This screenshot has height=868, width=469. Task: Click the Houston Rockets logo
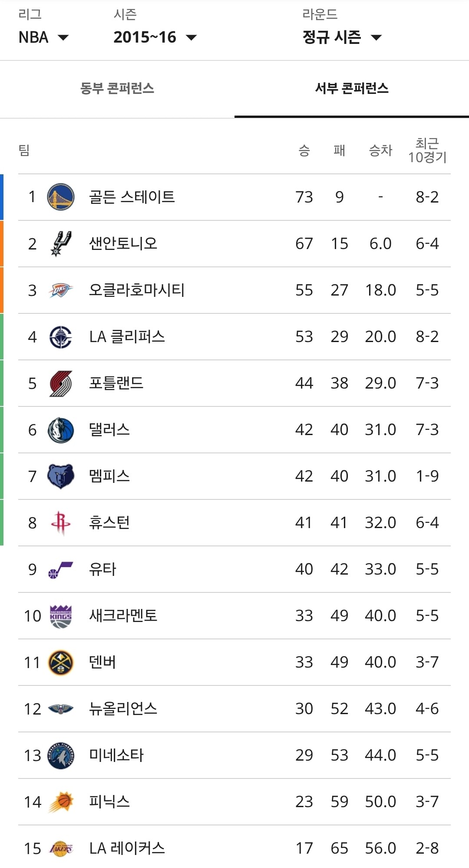point(61,523)
